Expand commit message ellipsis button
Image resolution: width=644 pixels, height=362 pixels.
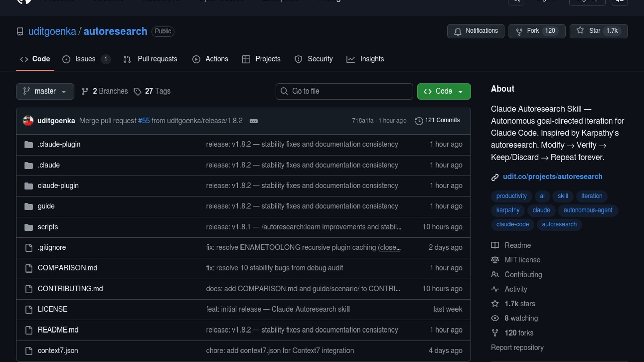pyautogui.click(x=254, y=121)
